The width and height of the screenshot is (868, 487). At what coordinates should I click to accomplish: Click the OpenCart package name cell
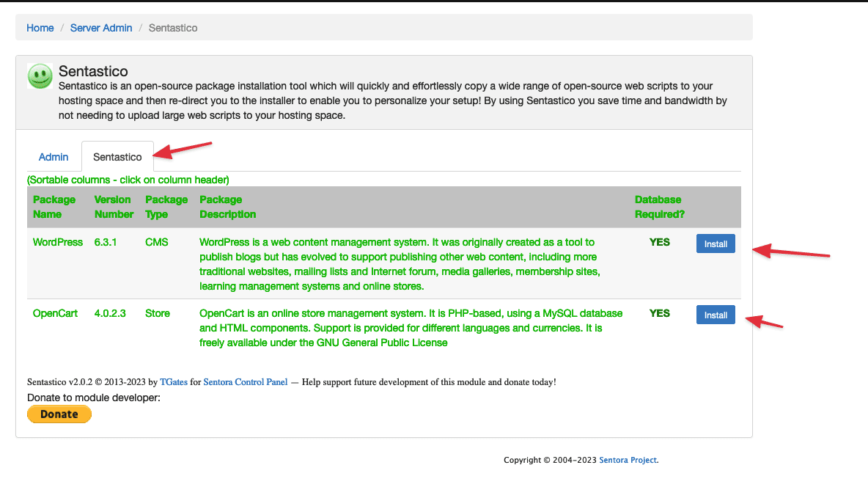[x=55, y=313]
